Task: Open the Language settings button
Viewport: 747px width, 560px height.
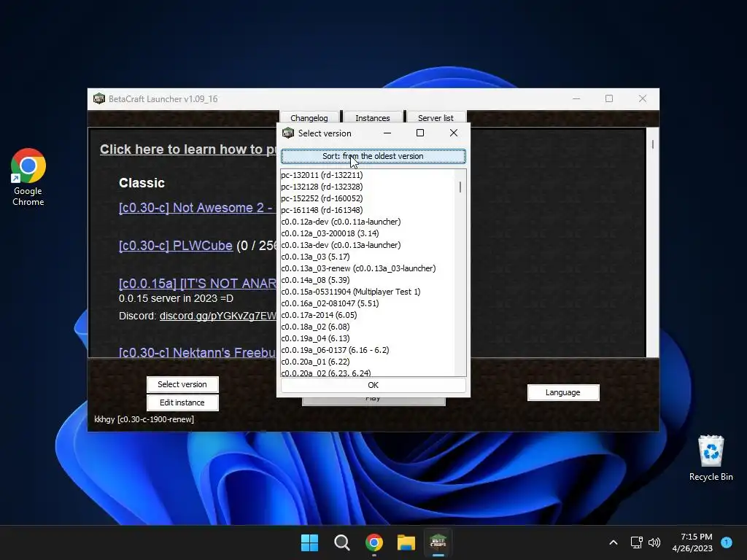Action: 563,392
